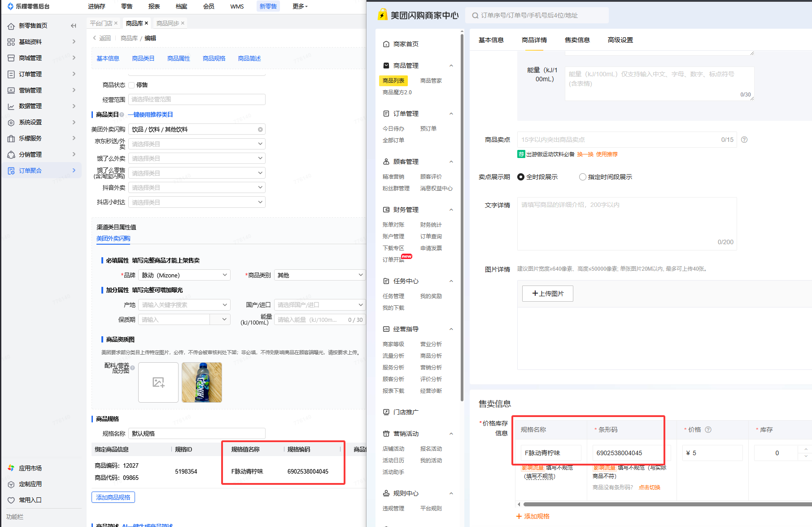Image resolution: width=812 pixels, height=527 pixels.
Task: Click the 文字详情 text area
Action: [627, 224]
